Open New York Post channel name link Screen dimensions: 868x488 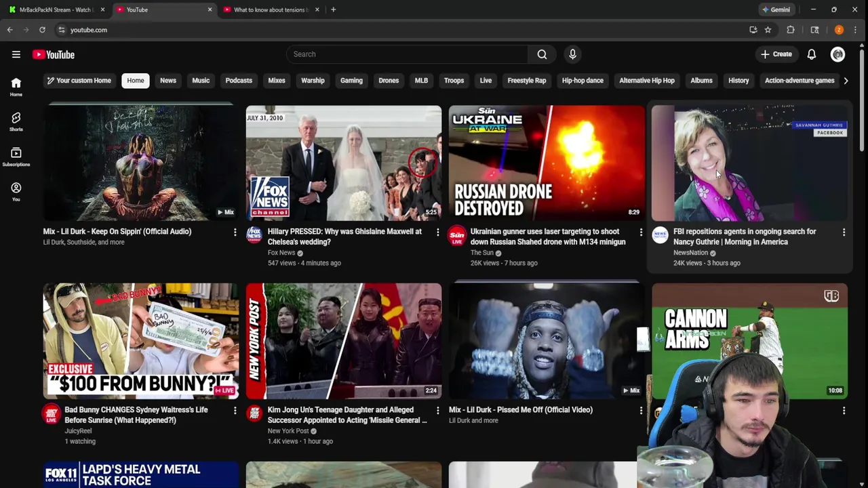click(288, 431)
